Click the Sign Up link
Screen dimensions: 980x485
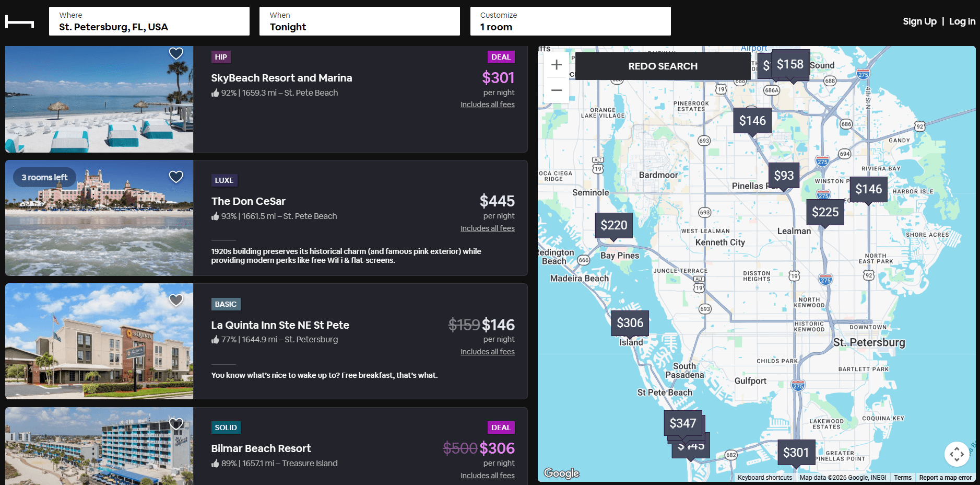tap(919, 21)
